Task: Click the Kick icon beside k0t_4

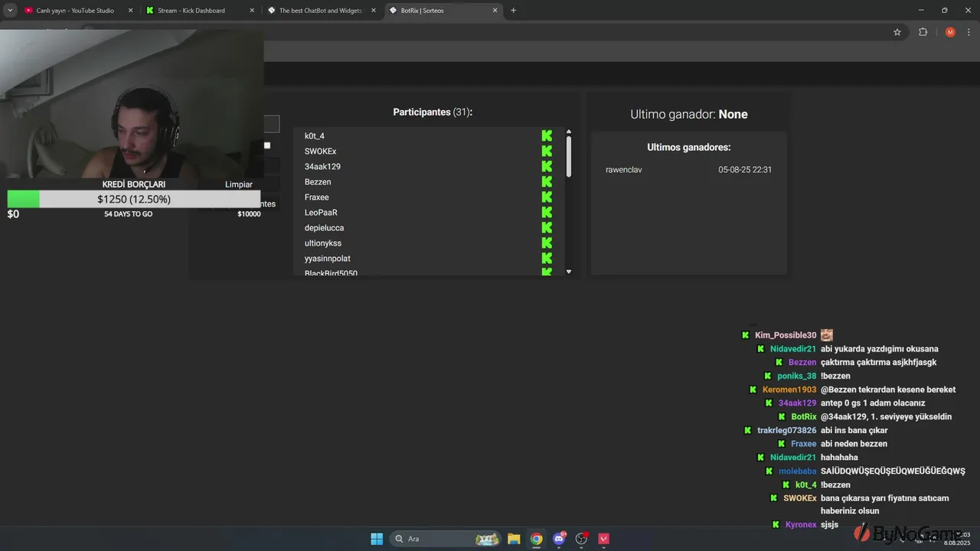Action: click(x=547, y=135)
